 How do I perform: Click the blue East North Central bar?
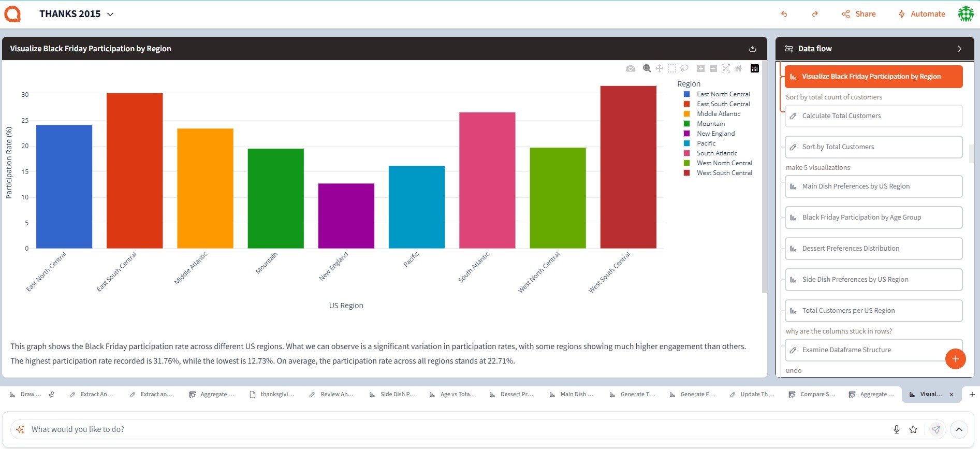pyautogui.click(x=64, y=186)
